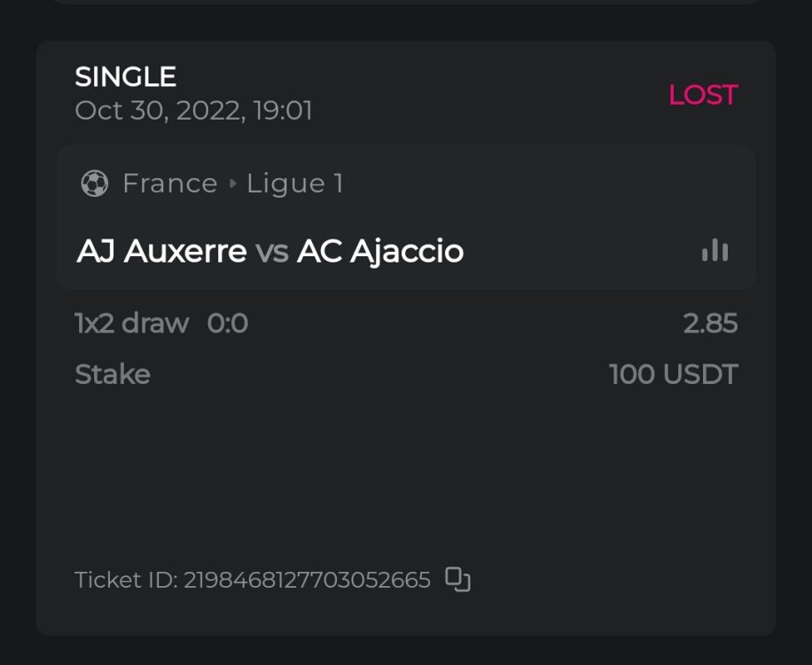This screenshot has height=665, width=812.
Task: Click the "vs" text between the teams
Action: coord(272,252)
